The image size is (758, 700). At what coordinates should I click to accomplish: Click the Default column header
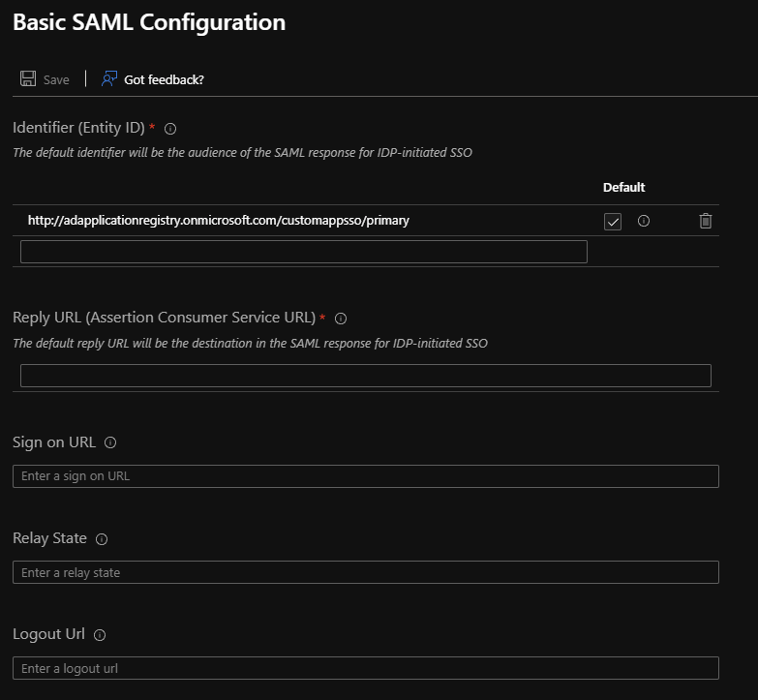click(623, 187)
